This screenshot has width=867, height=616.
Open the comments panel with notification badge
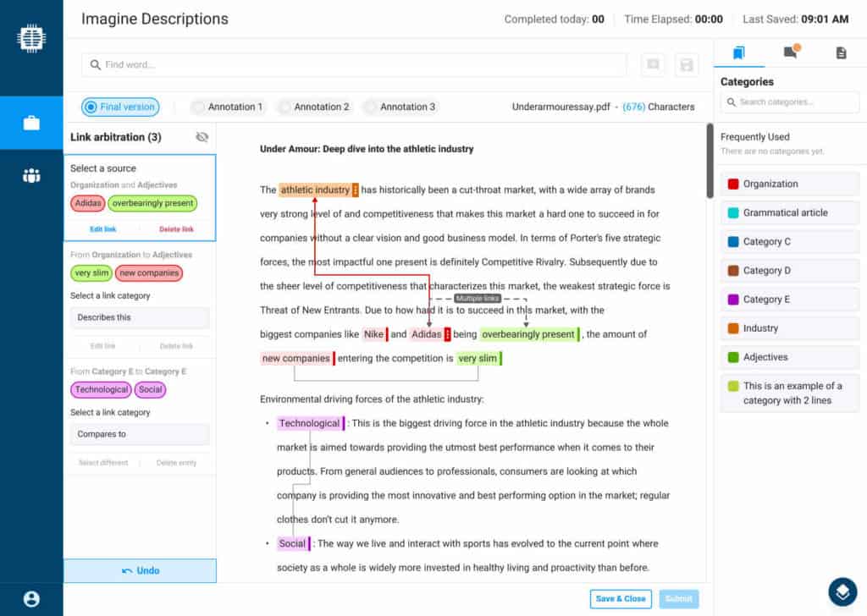pyautogui.click(x=790, y=52)
